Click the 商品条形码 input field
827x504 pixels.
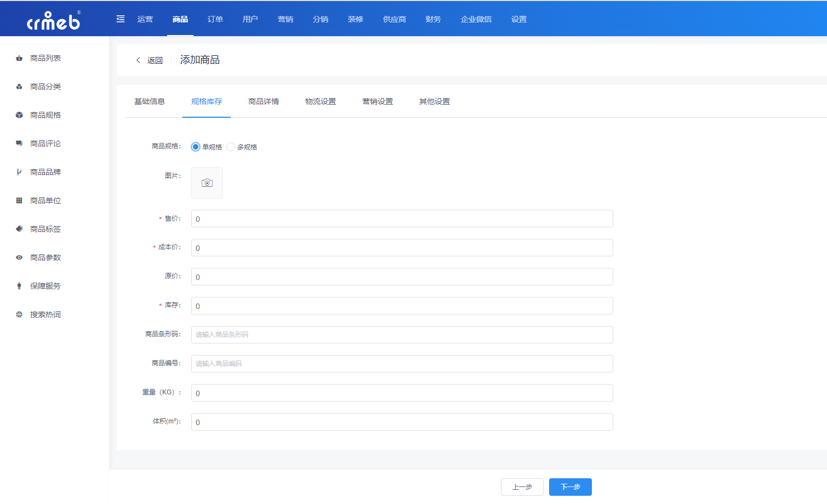click(402, 335)
